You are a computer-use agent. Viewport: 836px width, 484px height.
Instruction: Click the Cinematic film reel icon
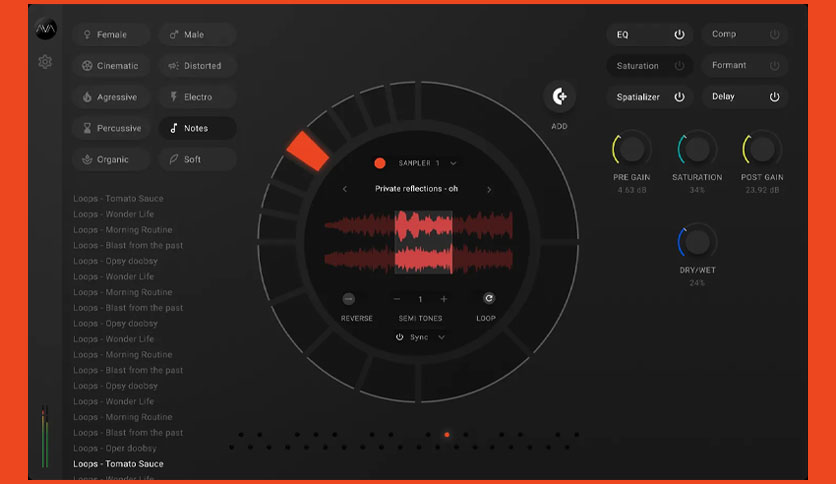point(87,66)
